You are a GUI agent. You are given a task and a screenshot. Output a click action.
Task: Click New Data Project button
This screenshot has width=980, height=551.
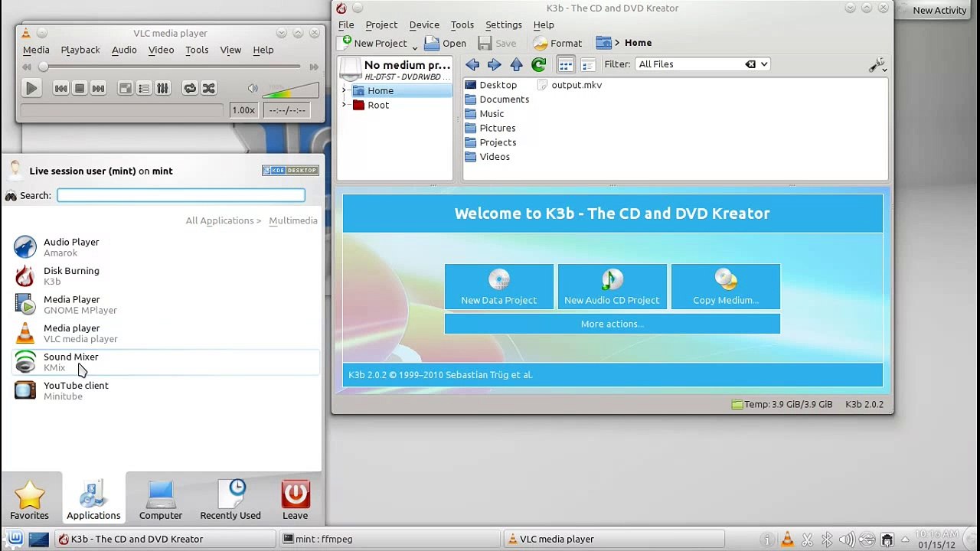tap(499, 287)
